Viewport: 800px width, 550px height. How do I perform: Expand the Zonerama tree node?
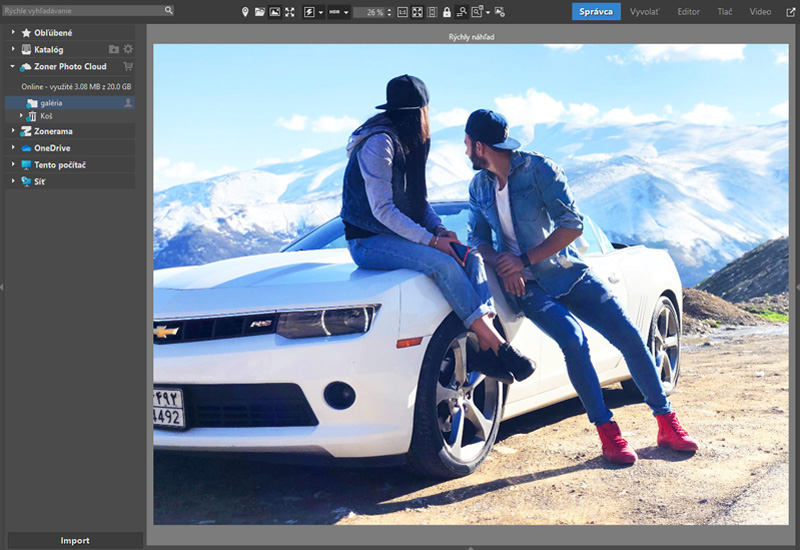(x=13, y=131)
